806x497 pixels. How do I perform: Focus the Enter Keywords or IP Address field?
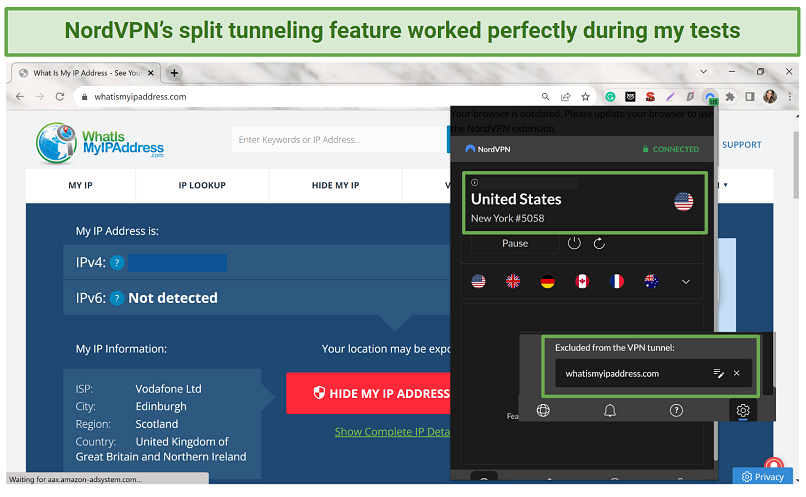point(339,139)
